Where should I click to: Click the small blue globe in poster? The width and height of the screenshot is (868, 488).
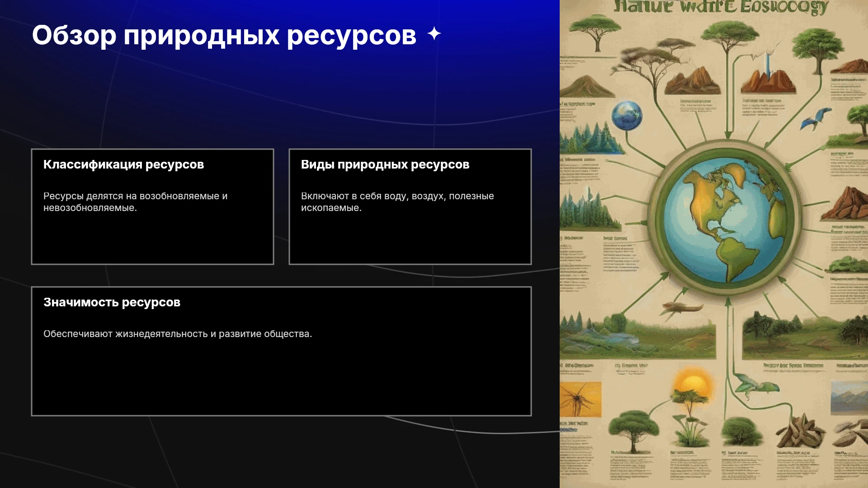627,115
